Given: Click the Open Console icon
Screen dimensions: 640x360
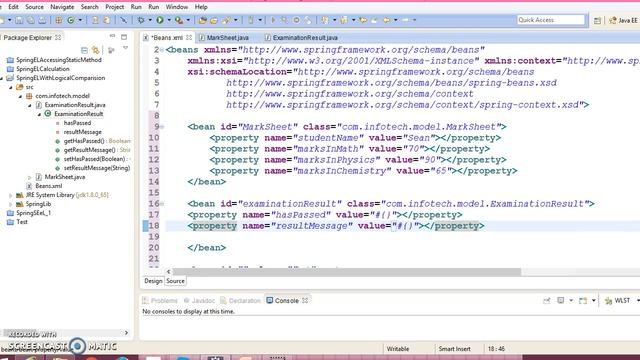Looking at the screenshot, I should click(583, 301).
